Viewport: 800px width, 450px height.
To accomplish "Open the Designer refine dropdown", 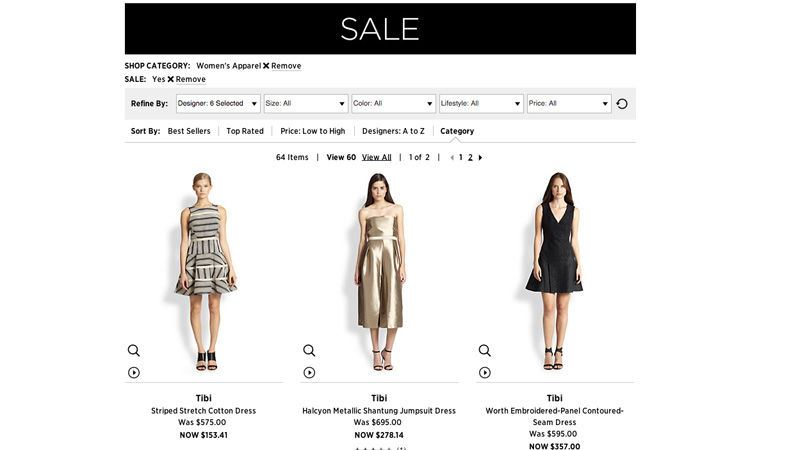I will point(218,104).
